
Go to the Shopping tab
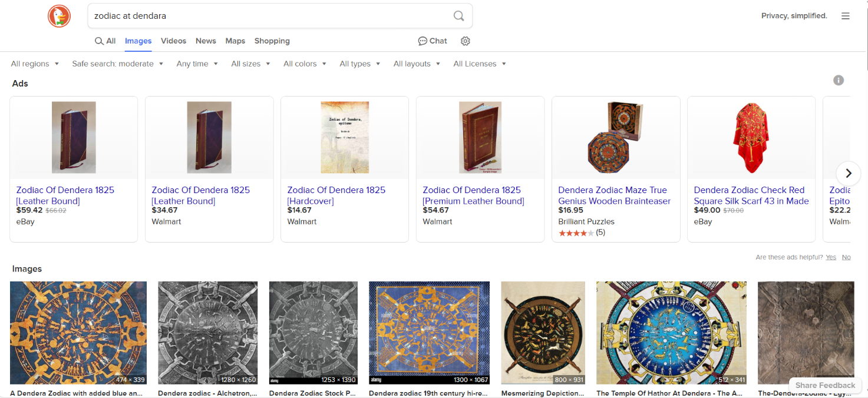(272, 41)
